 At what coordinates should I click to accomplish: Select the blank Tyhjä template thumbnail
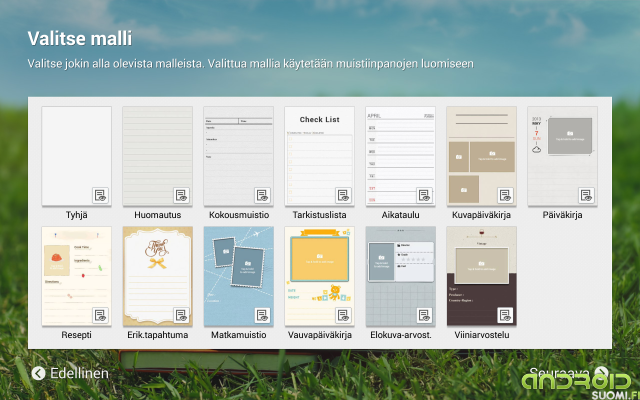click(x=76, y=156)
